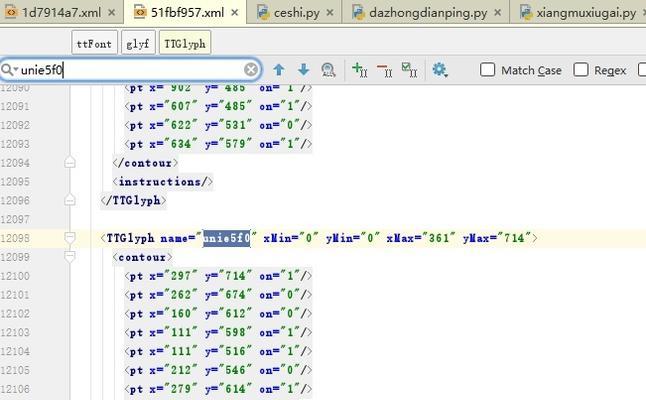Collapse fold marker at line 12094
The width and height of the screenshot is (646, 400).
point(70,163)
